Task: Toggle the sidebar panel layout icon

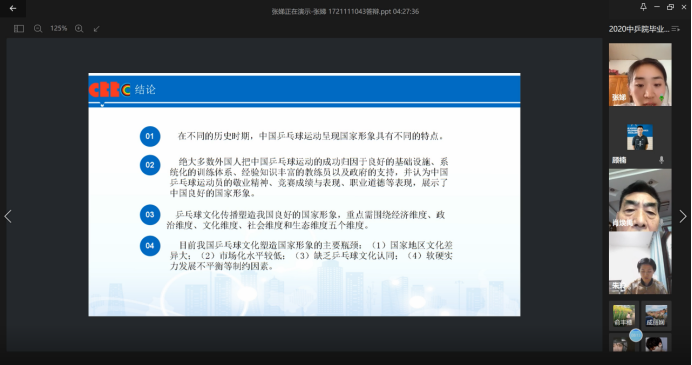Action: click(x=19, y=29)
